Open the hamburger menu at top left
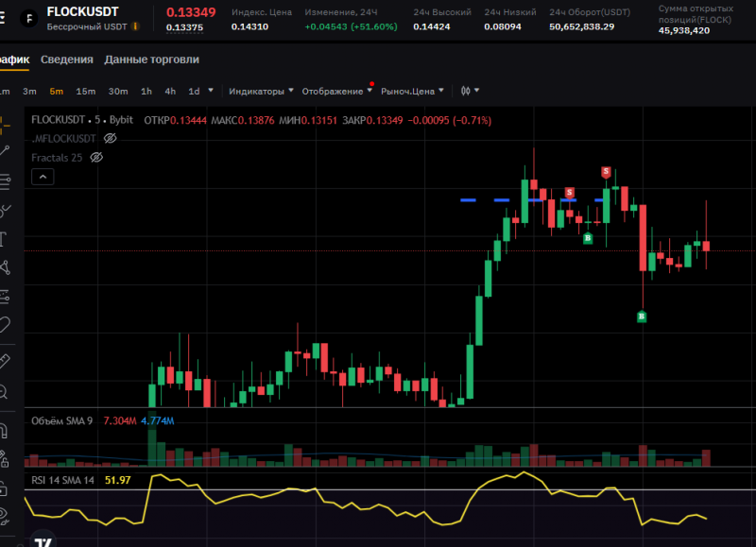 (3, 18)
